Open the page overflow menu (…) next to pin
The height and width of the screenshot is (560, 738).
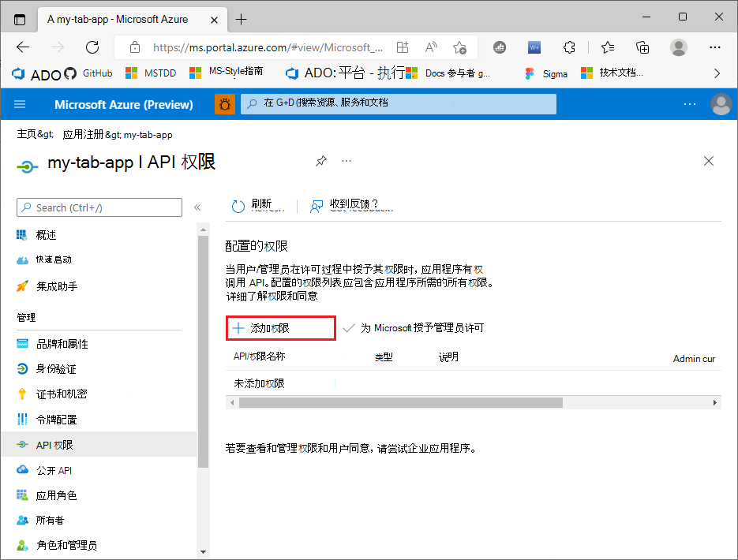(346, 161)
